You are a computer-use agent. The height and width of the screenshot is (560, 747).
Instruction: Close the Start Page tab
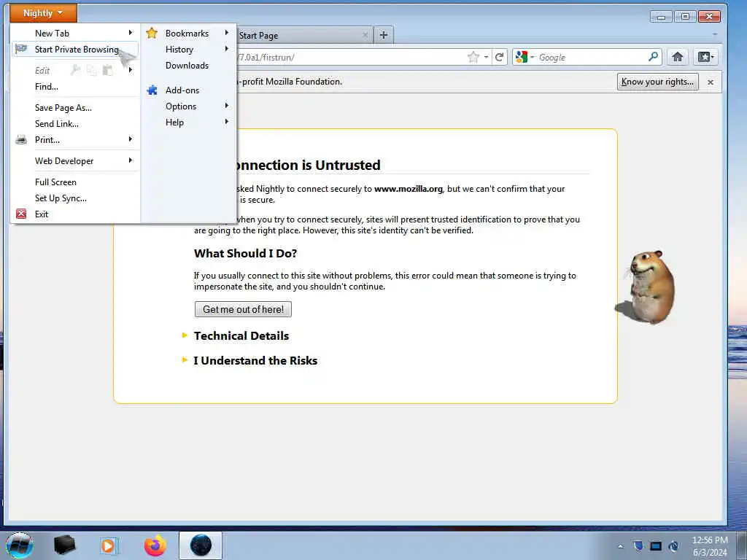[x=365, y=35]
